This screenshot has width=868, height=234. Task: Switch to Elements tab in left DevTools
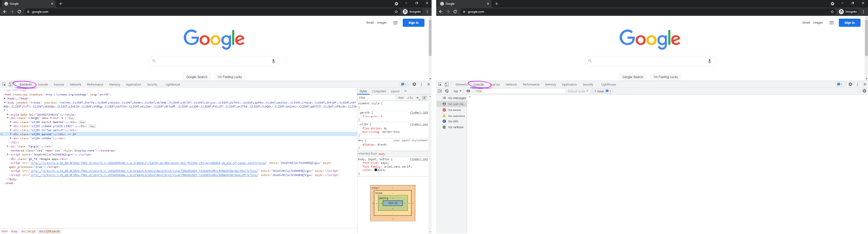pyautogui.click(x=26, y=85)
